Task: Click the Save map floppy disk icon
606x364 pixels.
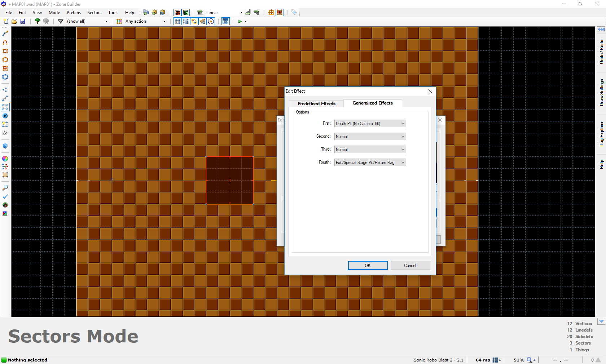Action: point(23,22)
